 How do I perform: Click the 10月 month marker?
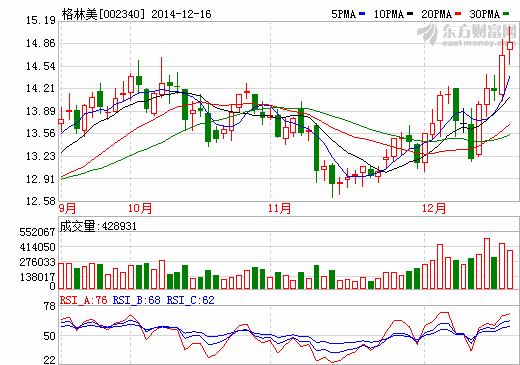(x=140, y=208)
